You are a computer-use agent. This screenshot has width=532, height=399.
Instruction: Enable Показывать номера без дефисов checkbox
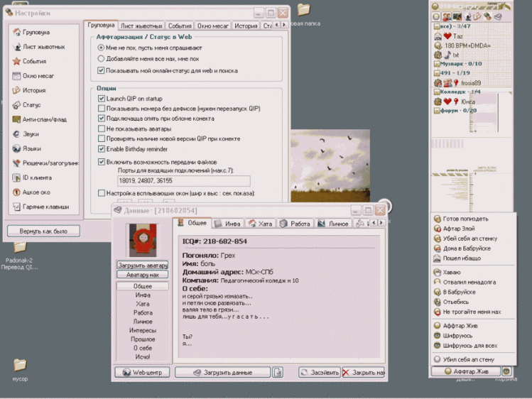pyautogui.click(x=101, y=109)
